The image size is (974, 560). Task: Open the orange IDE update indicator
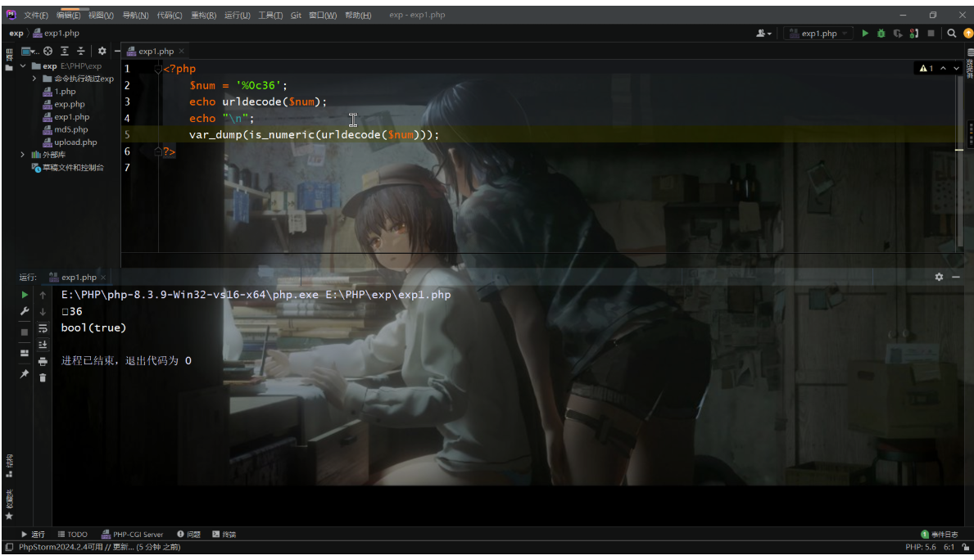coord(967,34)
